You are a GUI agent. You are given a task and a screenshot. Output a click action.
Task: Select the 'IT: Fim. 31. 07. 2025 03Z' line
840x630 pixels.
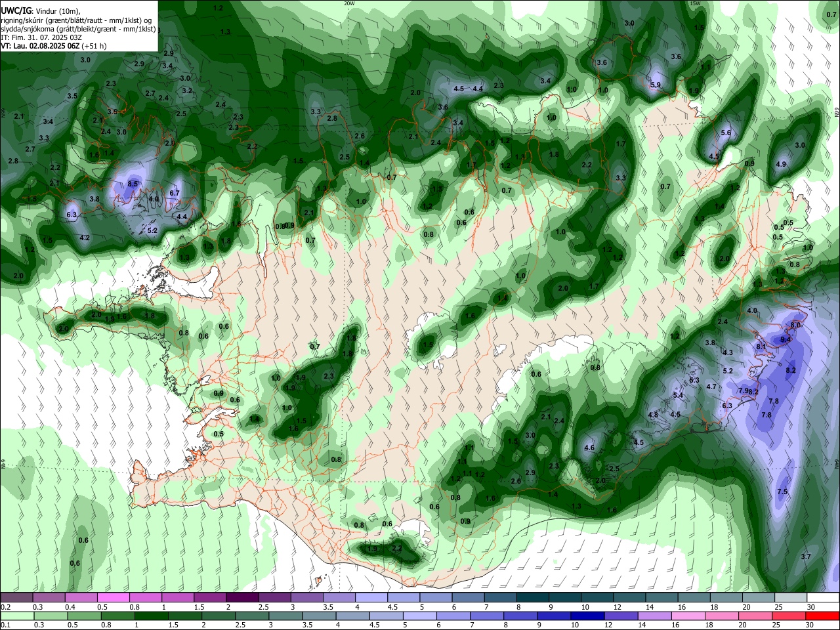pos(41,37)
